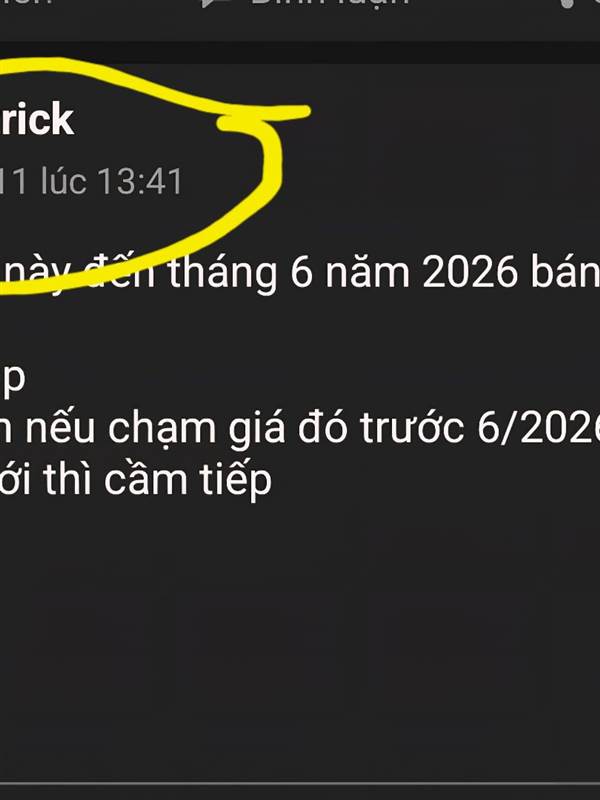Tap the partially visible Like button label
600x800 pixels.
(26, 2)
